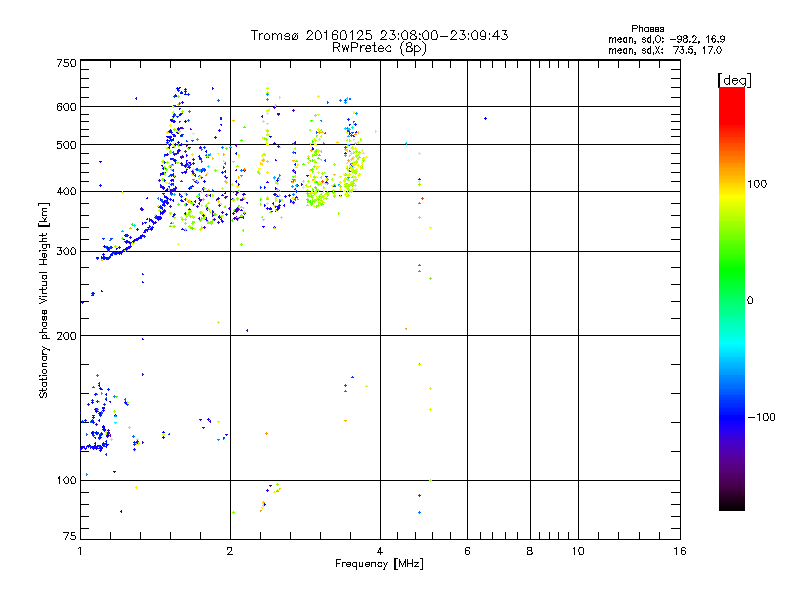Click the 'Stationary phase Virtual Height [km]' axis title
The image size is (800, 600).
[44, 300]
